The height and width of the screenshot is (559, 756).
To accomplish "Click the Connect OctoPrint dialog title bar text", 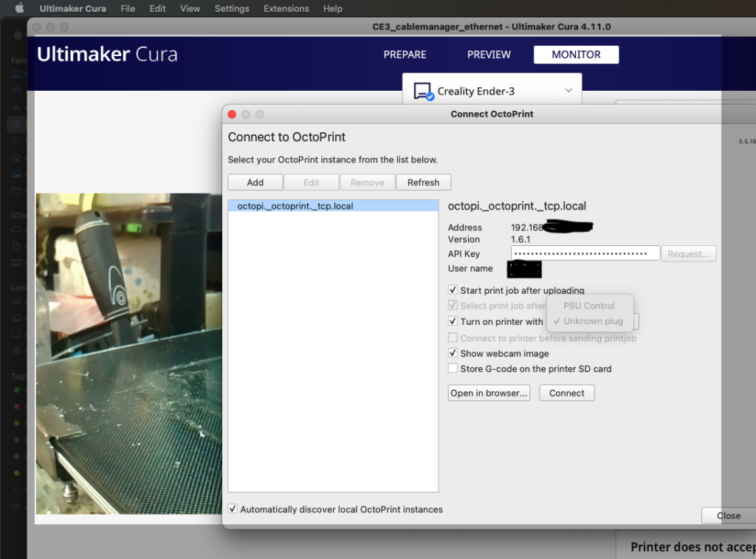I will coord(492,114).
